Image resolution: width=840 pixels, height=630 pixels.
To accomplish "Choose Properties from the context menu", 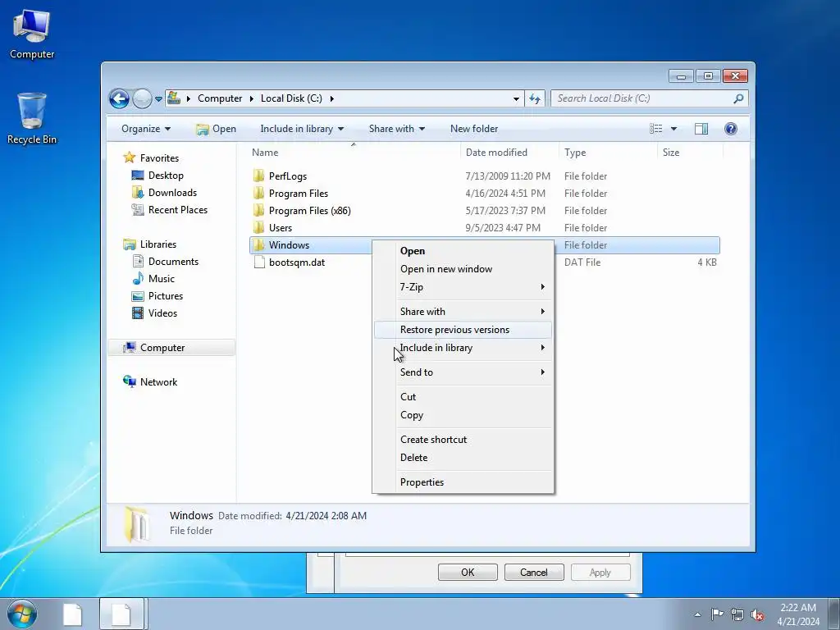I will [x=463, y=482].
